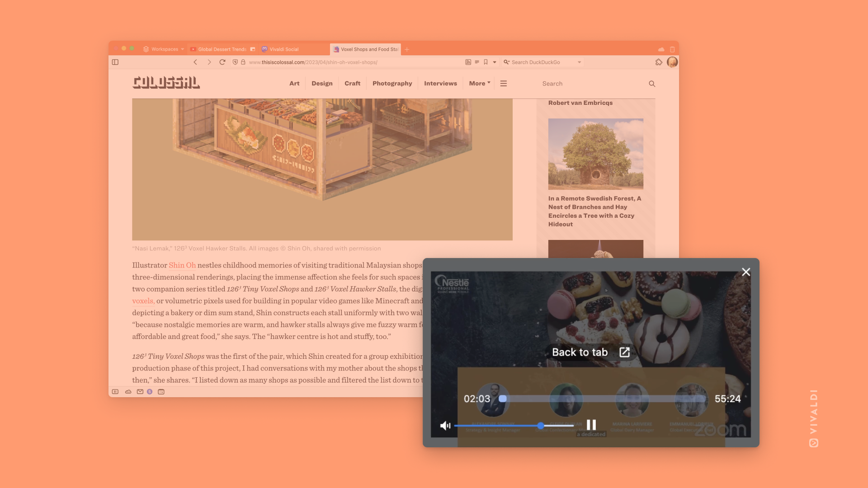Drag the video volume slider
Screen dimensions: 868x488
point(540,426)
